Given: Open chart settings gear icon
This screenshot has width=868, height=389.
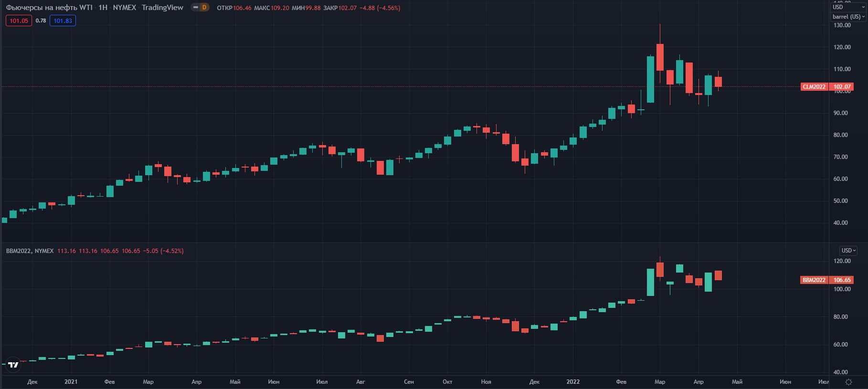Looking at the screenshot, I should pyautogui.click(x=848, y=382).
